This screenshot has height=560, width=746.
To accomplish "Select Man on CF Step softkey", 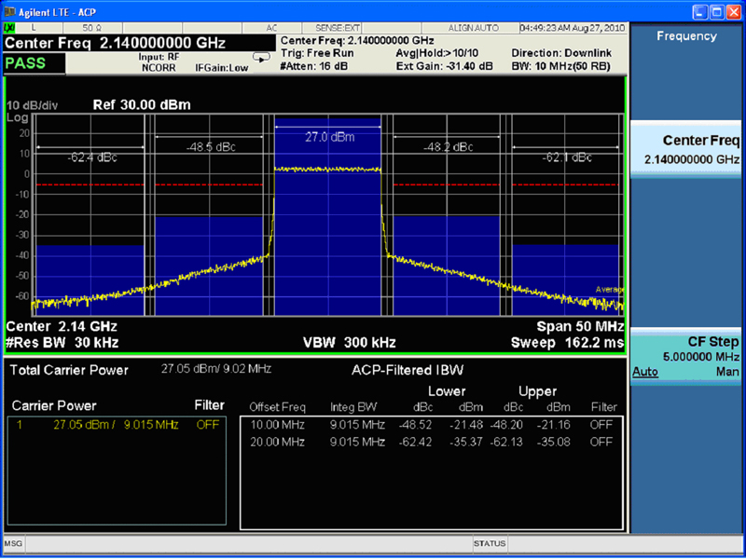I will [728, 372].
